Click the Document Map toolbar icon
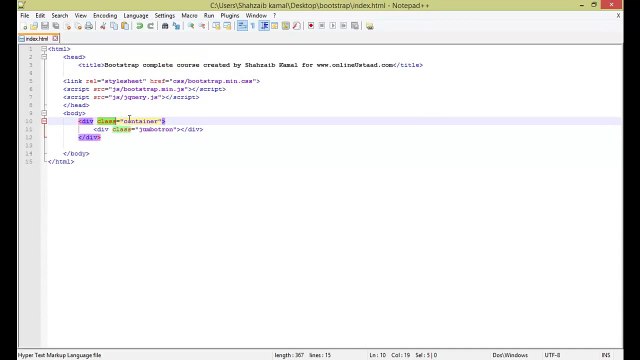The height and width of the screenshot is (360, 640). pyautogui.click(x=286, y=26)
